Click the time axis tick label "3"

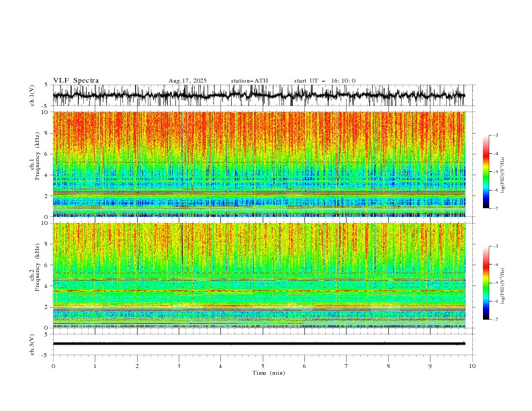pyautogui.click(x=179, y=366)
